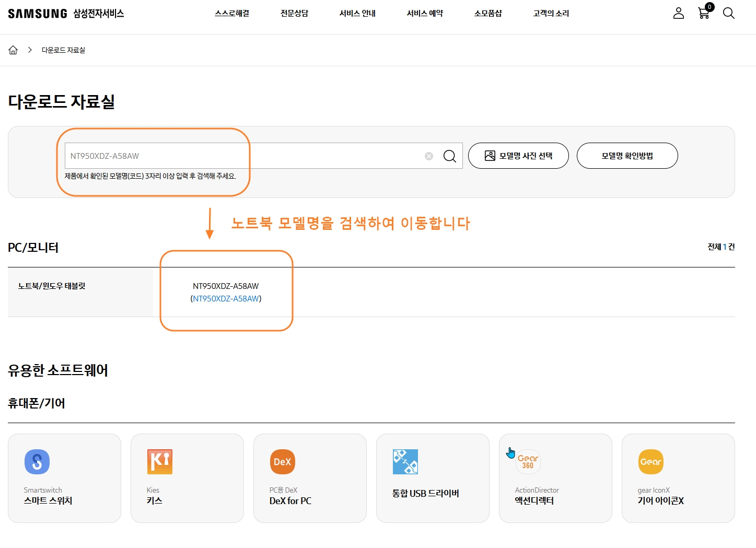Open the DeX for PC icon
The height and width of the screenshot is (548, 756).
(282, 461)
